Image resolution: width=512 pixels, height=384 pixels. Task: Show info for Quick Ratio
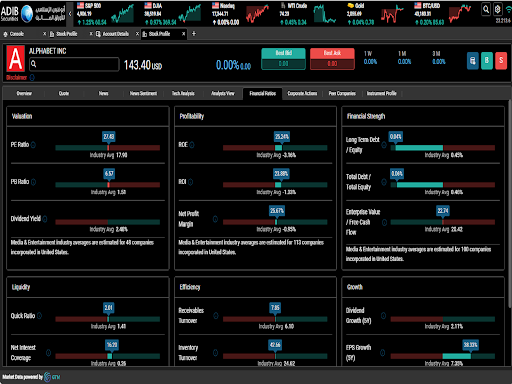coord(40,316)
